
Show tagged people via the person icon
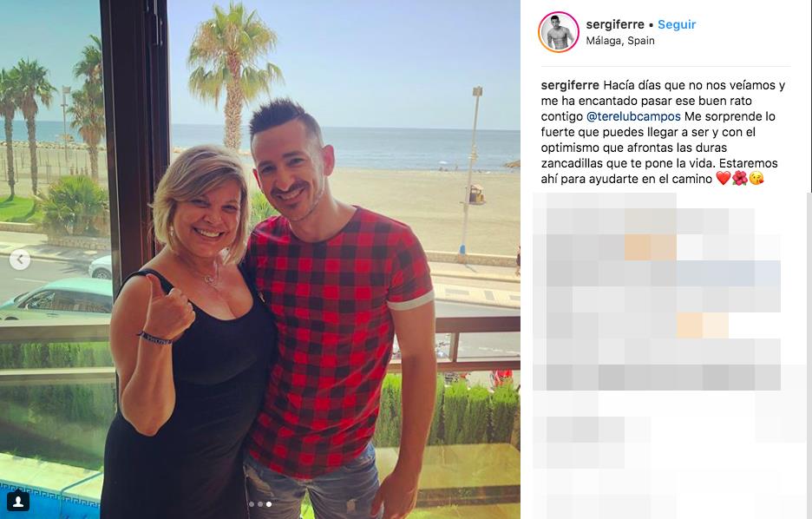(17, 501)
